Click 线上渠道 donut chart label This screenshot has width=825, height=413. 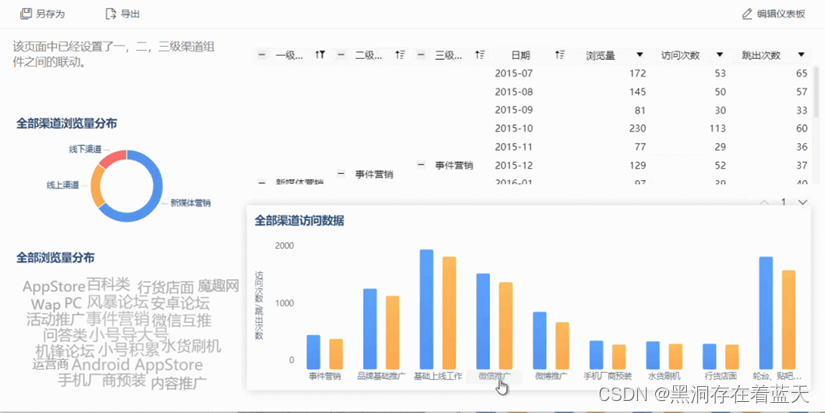tap(63, 185)
